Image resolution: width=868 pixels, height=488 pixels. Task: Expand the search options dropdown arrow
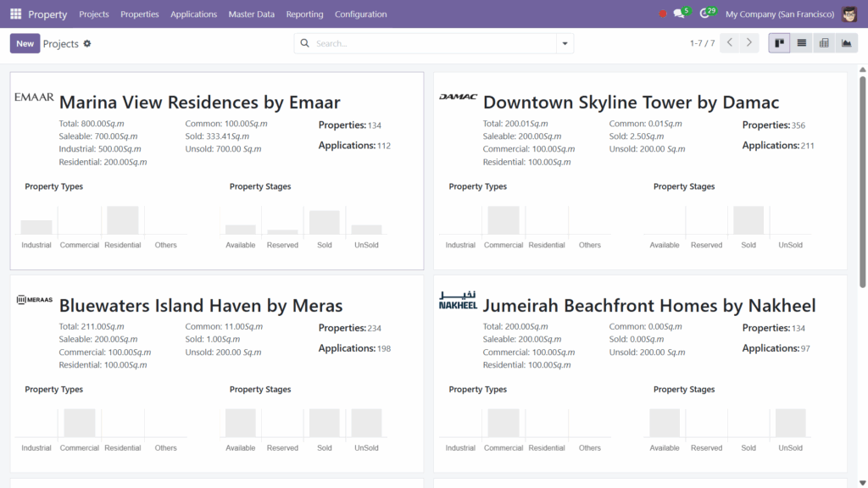(x=565, y=43)
